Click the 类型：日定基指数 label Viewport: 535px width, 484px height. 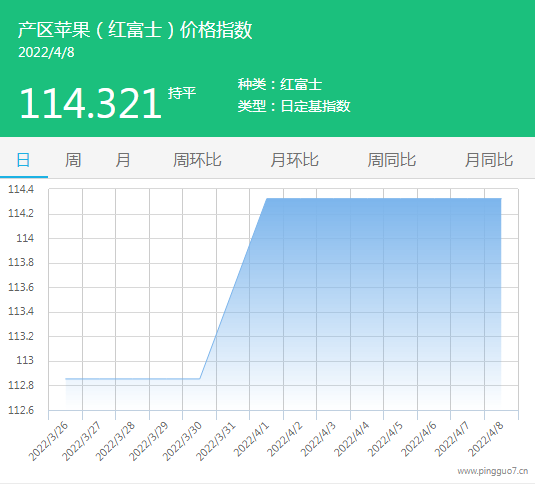294,106
